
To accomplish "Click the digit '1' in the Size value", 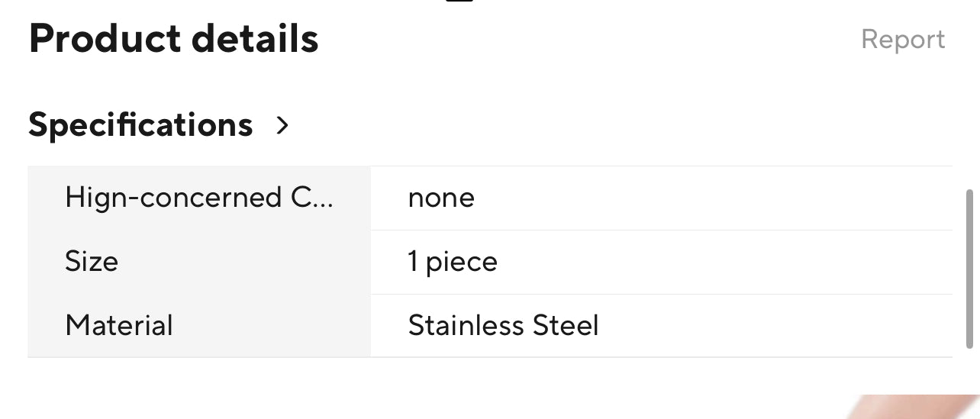I will [x=413, y=262].
